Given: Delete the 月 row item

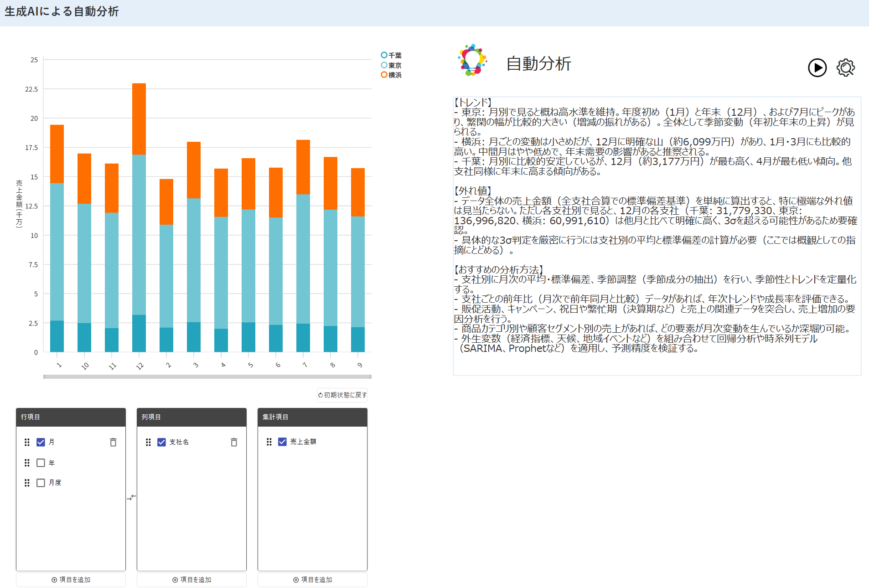Looking at the screenshot, I should (x=113, y=442).
